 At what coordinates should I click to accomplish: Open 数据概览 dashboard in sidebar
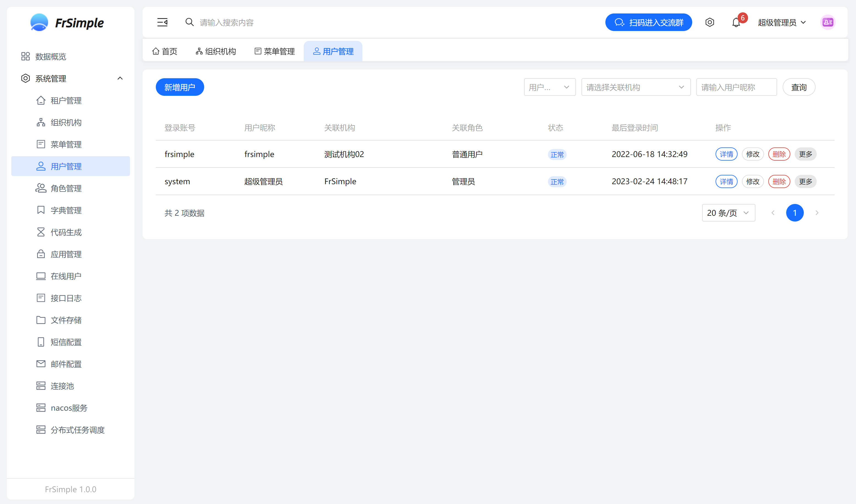pyautogui.click(x=50, y=56)
